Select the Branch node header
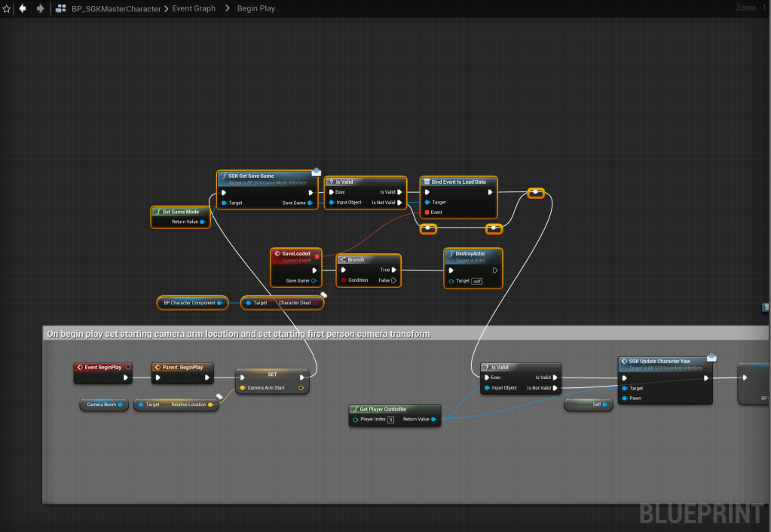The height and width of the screenshot is (532, 771). (368, 259)
